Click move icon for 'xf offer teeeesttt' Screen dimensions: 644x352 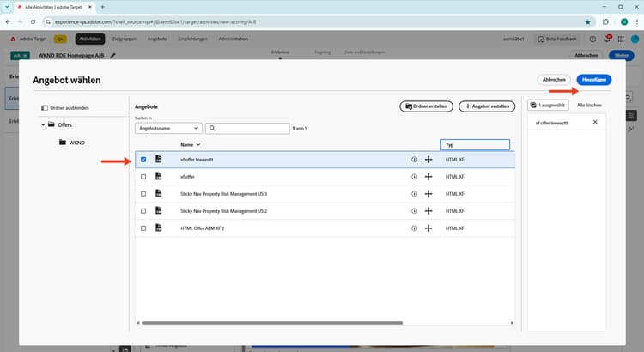click(x=428, y=160)
